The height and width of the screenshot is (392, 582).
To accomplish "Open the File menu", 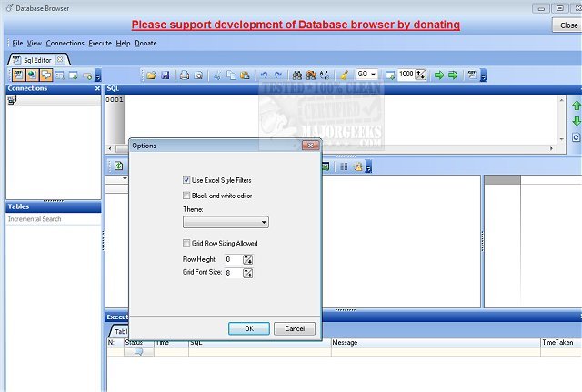I will click(x=17, y=43).
